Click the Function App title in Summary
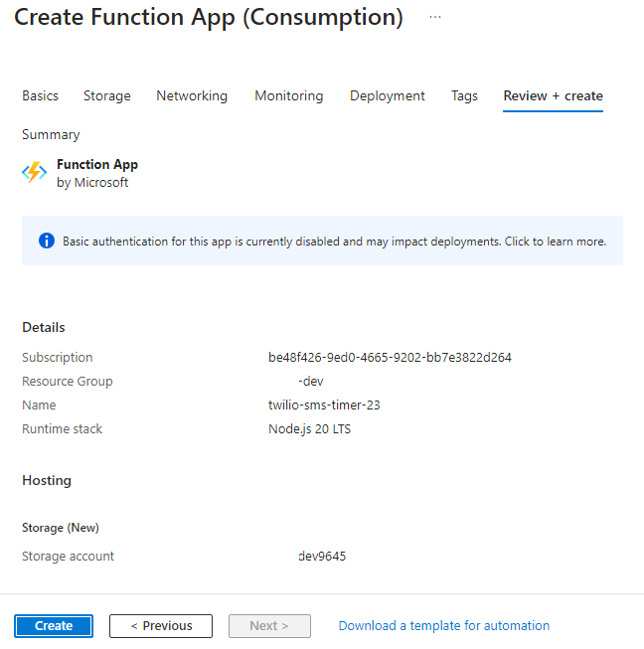The image size is (644, 649). pos(97,165)
